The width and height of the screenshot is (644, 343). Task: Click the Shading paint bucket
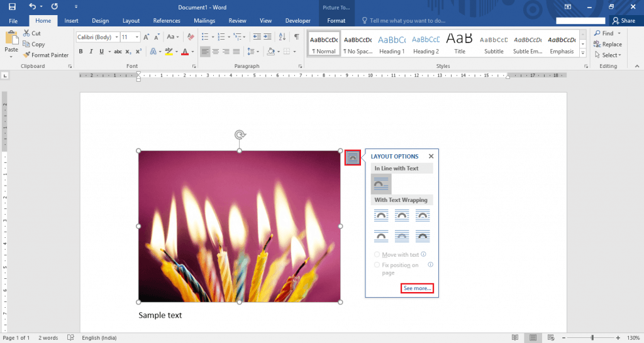270,52
